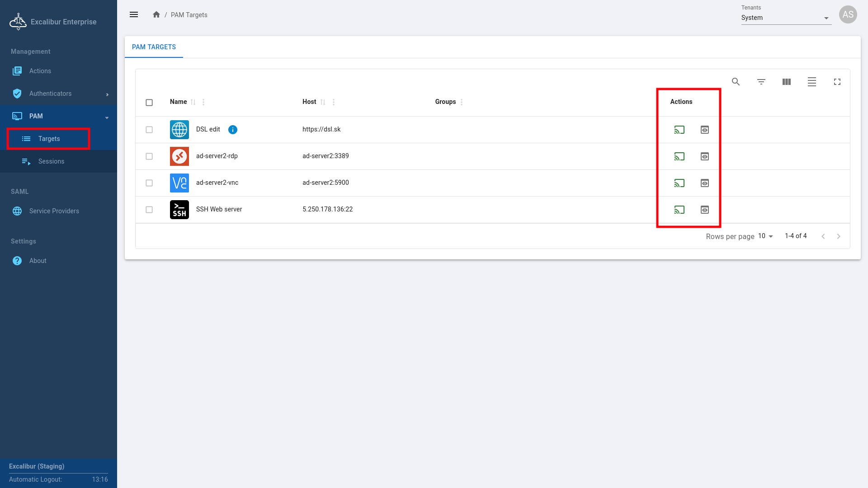Click the home breadcrumb icon
Viewport: 868px width, 488px height.
(156, 14)
